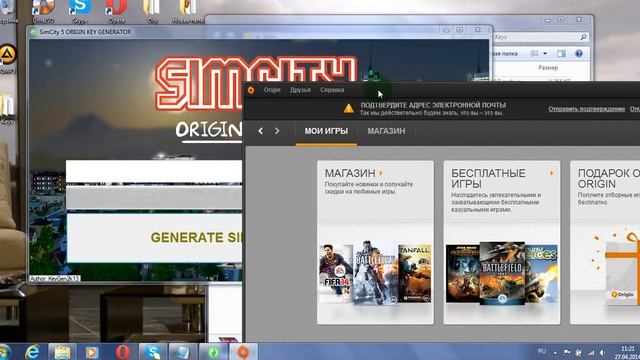Go back with the left arrow in Origin
This screenshot has height=360, width=640.
(x=260, y=131)
